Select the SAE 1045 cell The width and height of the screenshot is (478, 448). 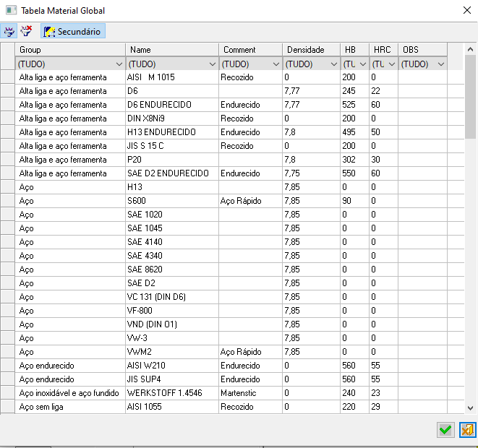click(172, 228)
